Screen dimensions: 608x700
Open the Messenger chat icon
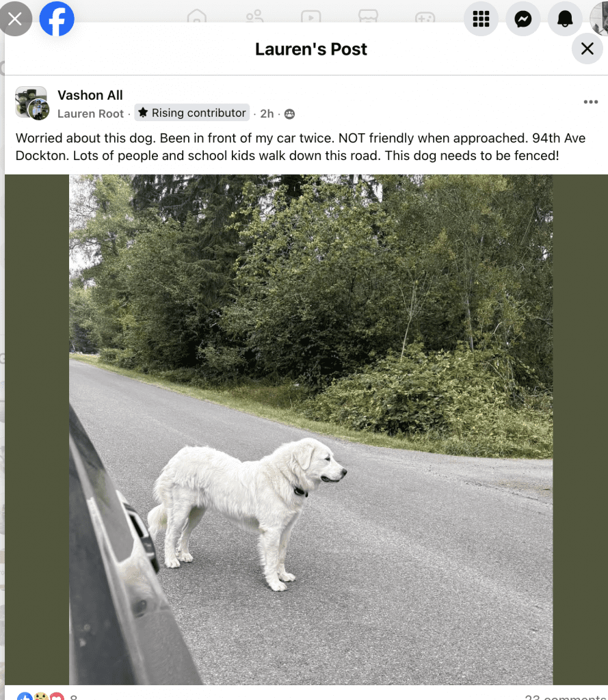[x=523, y=18]
